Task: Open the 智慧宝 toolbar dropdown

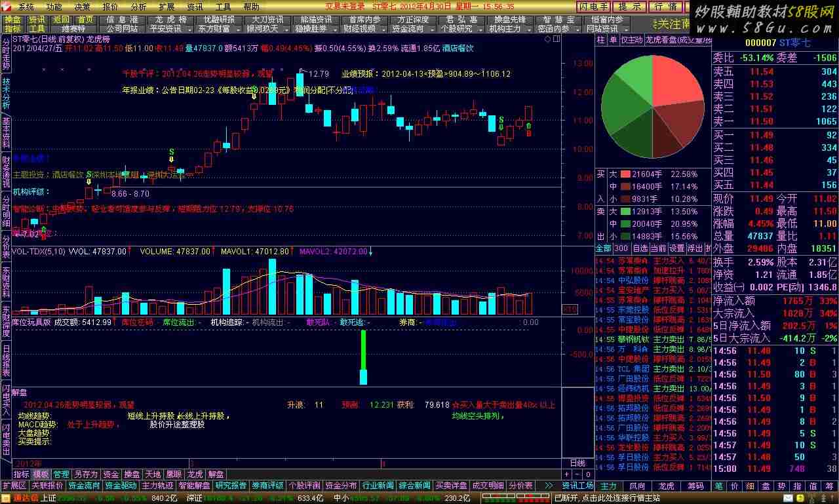Action: [558, 20]
